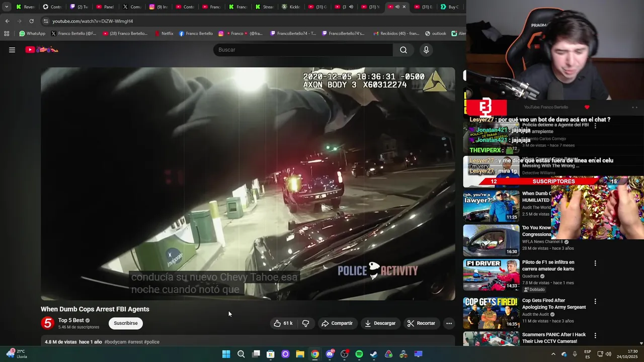Image resolution: width=644 pixels, height=362 pixels.
Task: Open WhatsApp bookmark
Action: [32, 34]
